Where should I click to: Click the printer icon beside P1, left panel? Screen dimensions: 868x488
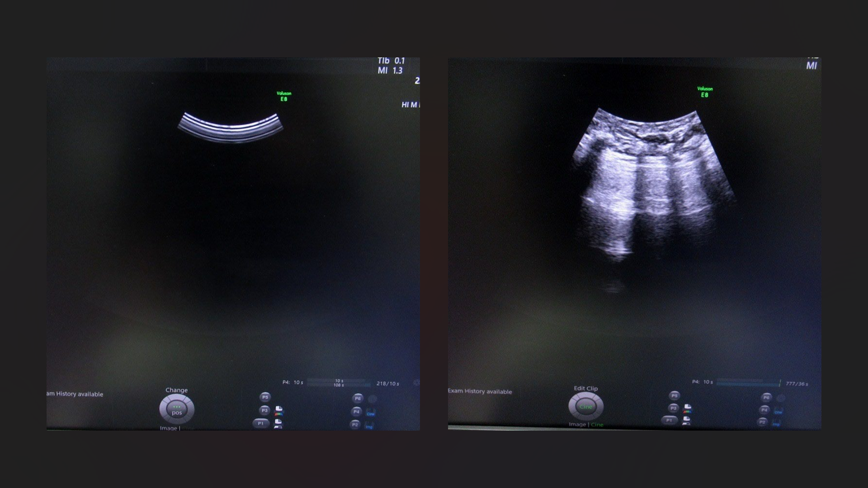(x=278, y=423)
